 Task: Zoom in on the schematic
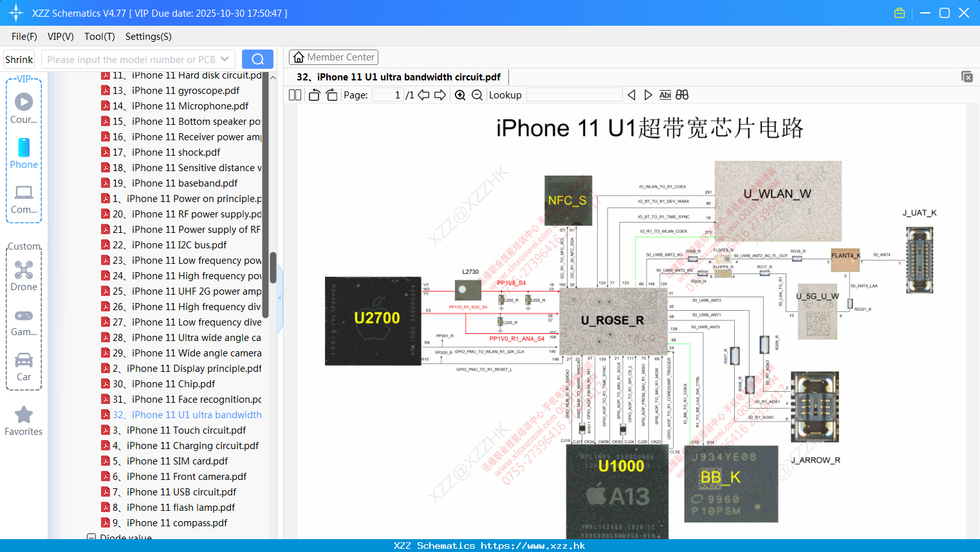point(460,95)
